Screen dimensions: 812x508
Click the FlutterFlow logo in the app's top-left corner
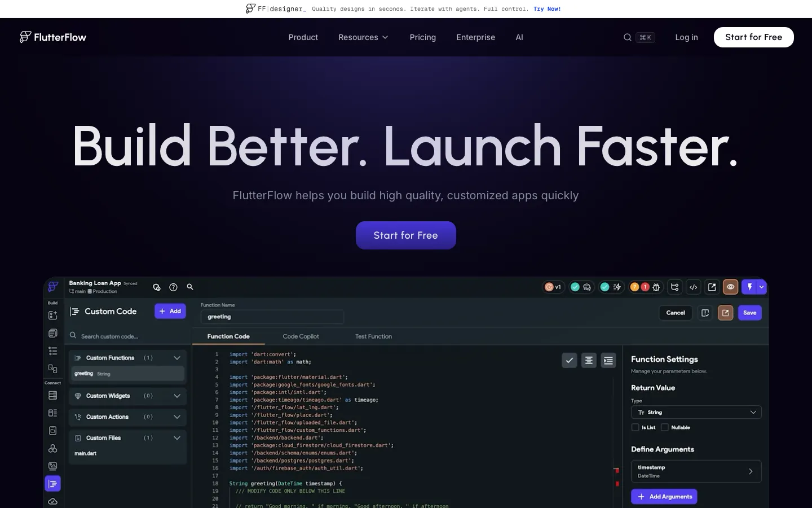[x=53, y=287]
